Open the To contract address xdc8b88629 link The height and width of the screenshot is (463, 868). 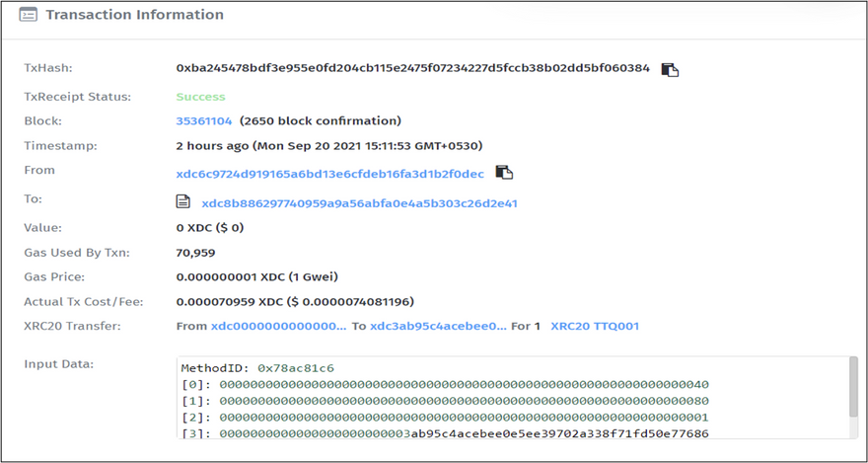click(x=359, y=204)
